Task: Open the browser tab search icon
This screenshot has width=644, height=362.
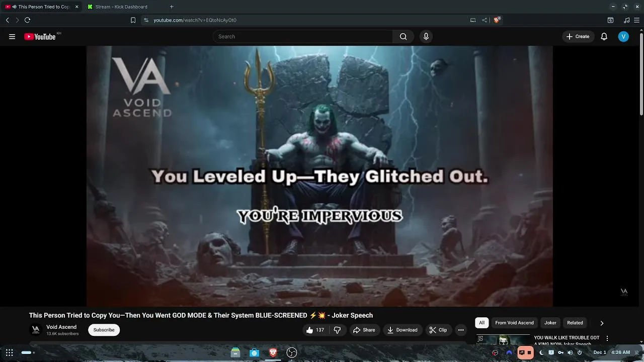Action: click(x=610, y=20)
